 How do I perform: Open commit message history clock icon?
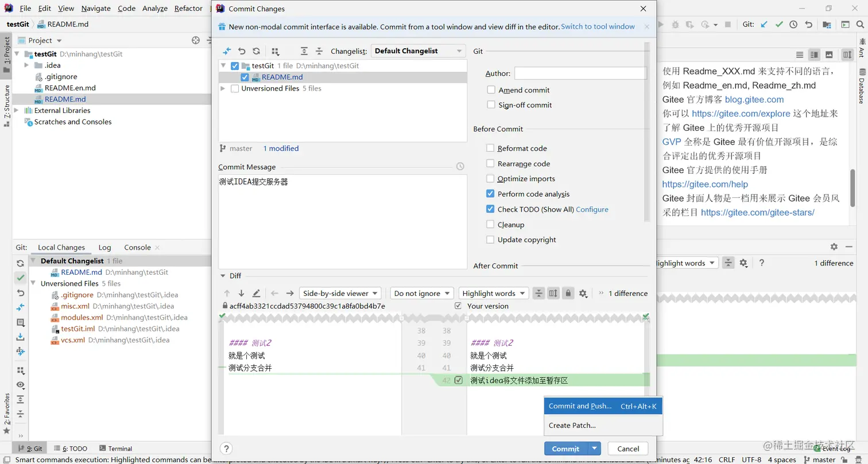460,167
